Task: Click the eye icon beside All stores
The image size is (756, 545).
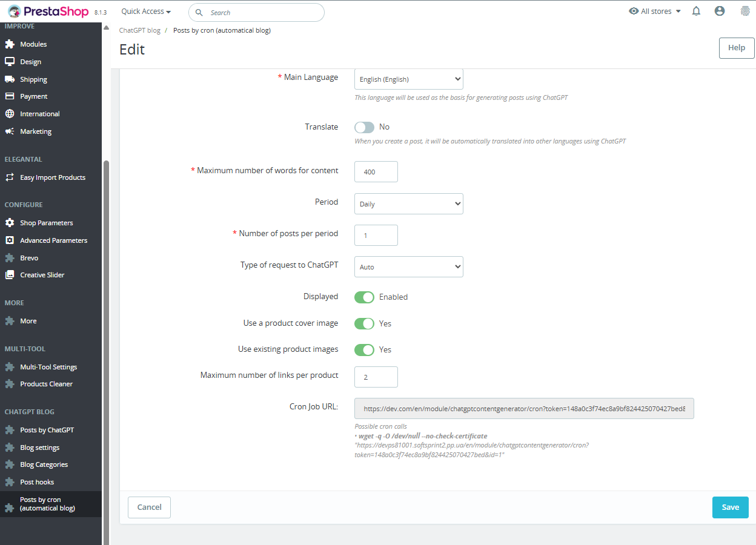Action: click(x=634, y=11)
